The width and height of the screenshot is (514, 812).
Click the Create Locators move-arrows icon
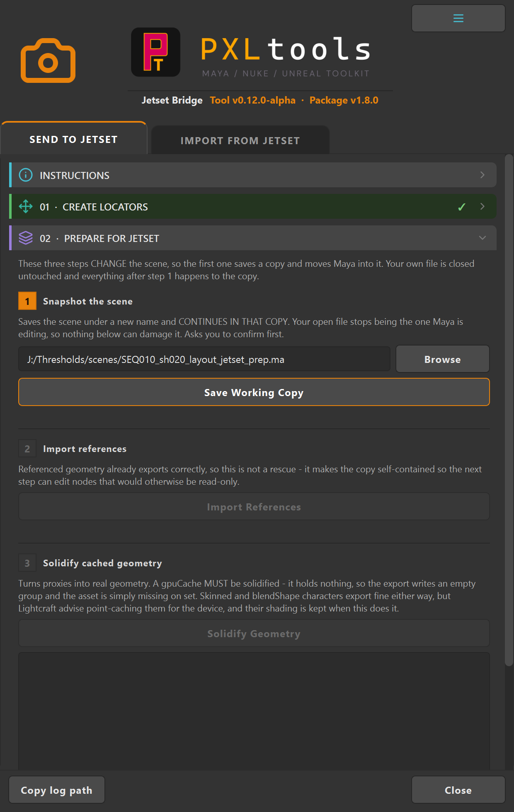[26, 206]
